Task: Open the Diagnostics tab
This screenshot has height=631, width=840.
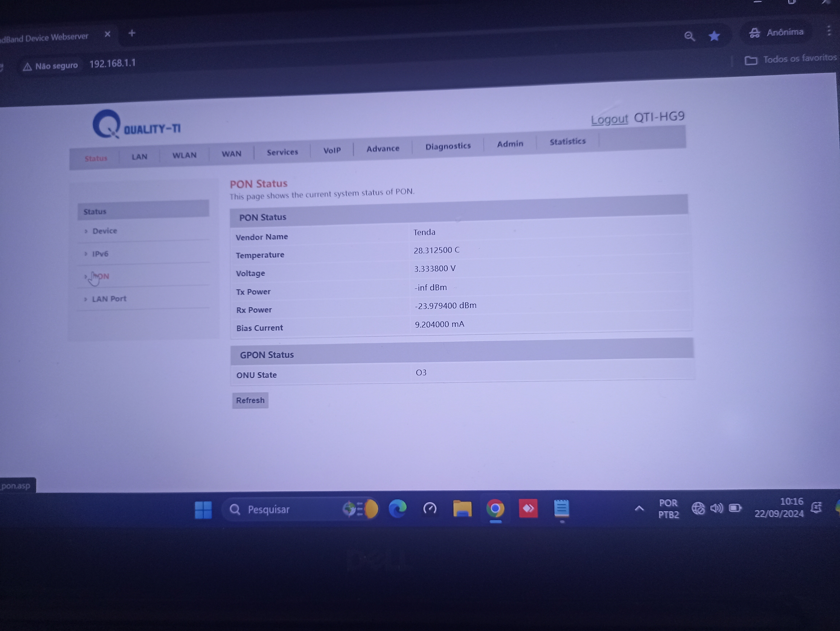Action: pos(448,146)
